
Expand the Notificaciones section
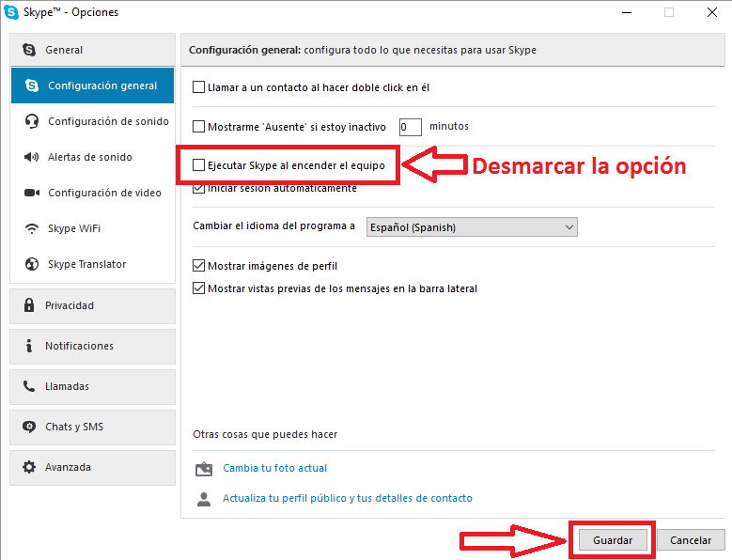92,347
